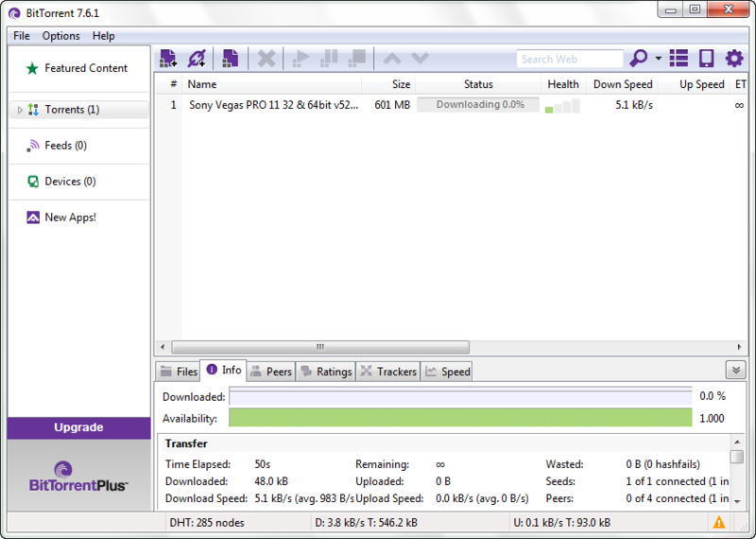Show the Speed tab
This screenshot has height=539, width=756.
click(x=447, y=372)
